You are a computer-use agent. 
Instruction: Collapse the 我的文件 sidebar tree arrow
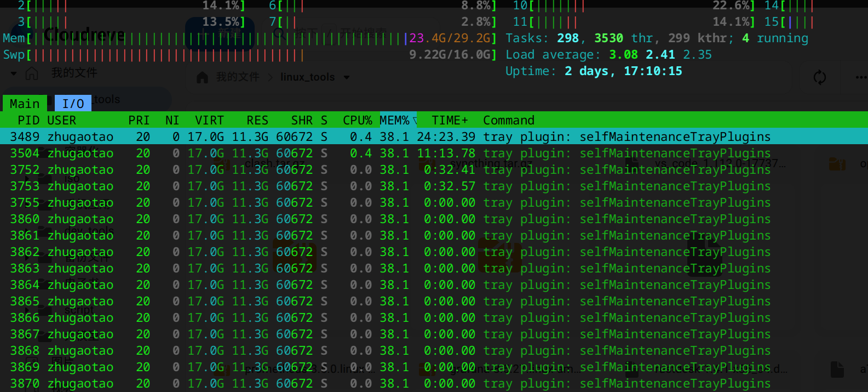[x=13, y=73]
